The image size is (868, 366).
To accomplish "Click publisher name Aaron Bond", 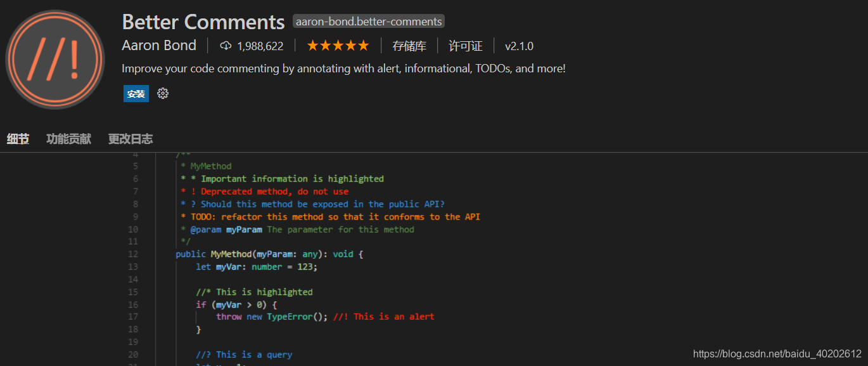I will pos(159,46).
